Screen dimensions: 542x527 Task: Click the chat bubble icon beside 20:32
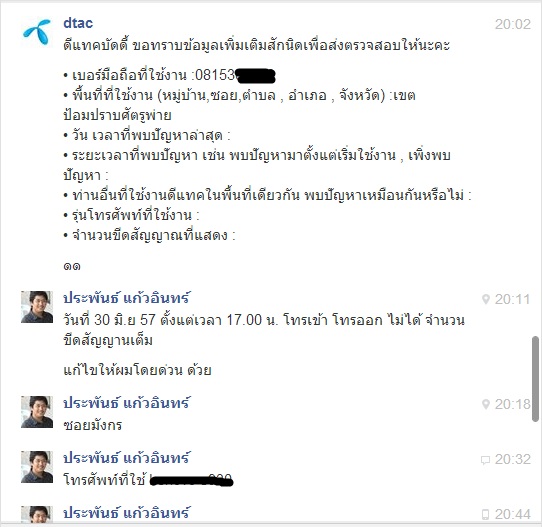pos(485,460)
